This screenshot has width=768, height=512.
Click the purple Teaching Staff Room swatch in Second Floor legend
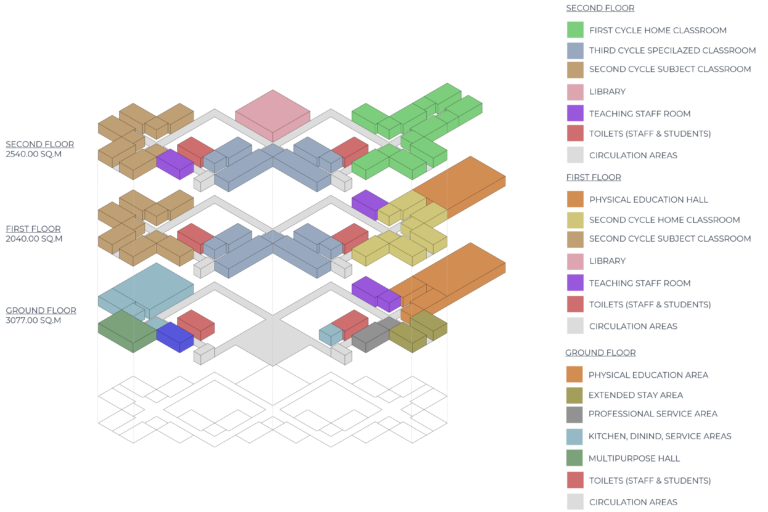point(575,113)
